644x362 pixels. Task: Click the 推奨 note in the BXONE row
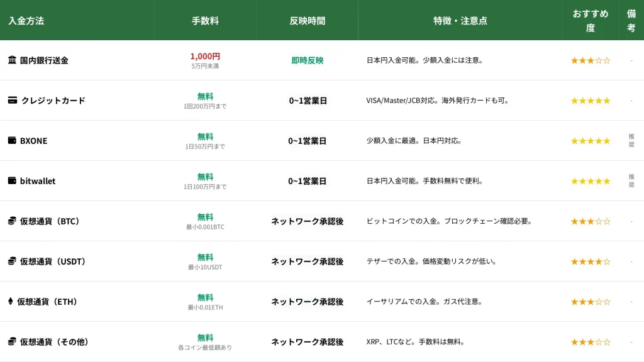[x=631, y=141]
